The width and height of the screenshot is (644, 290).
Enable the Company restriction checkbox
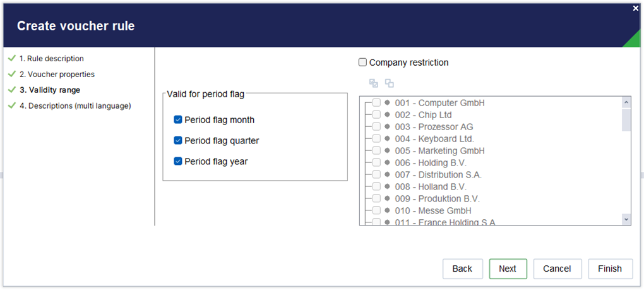362,63
